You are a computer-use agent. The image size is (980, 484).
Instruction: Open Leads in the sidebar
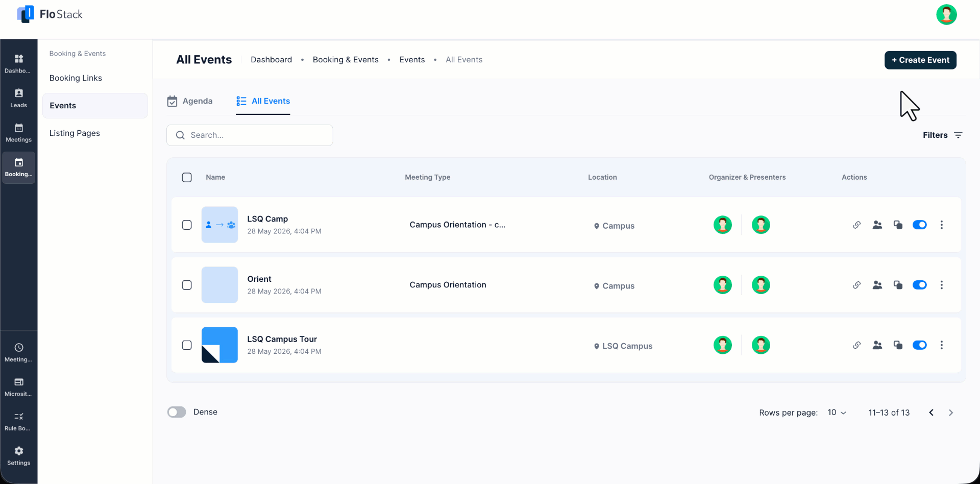pos(19,98)
